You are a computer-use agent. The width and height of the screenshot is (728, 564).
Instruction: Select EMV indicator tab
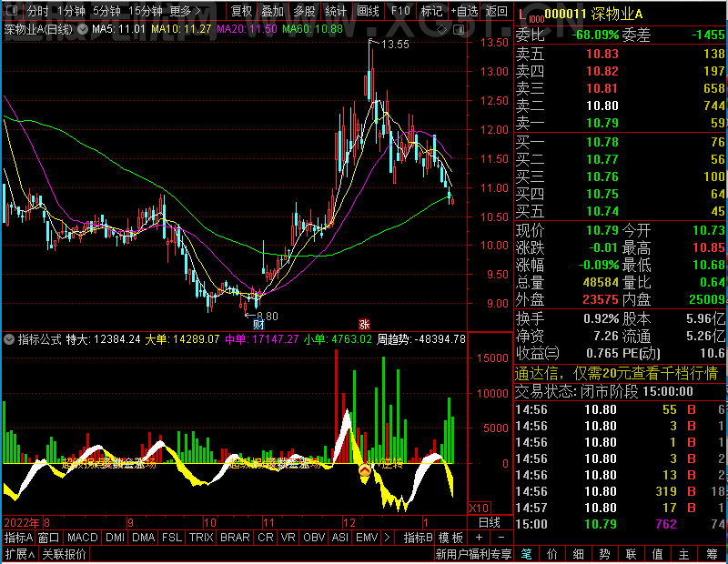367,538
